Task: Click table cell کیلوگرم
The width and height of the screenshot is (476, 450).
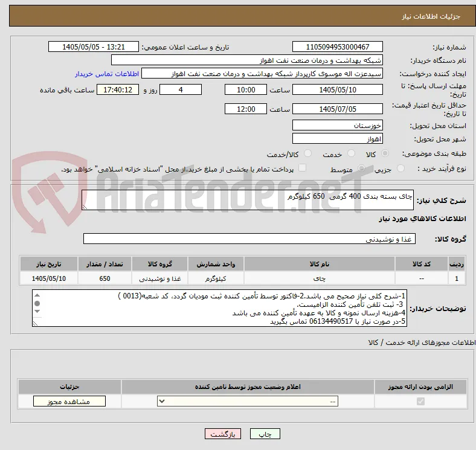Action: [x=216, y=278]
